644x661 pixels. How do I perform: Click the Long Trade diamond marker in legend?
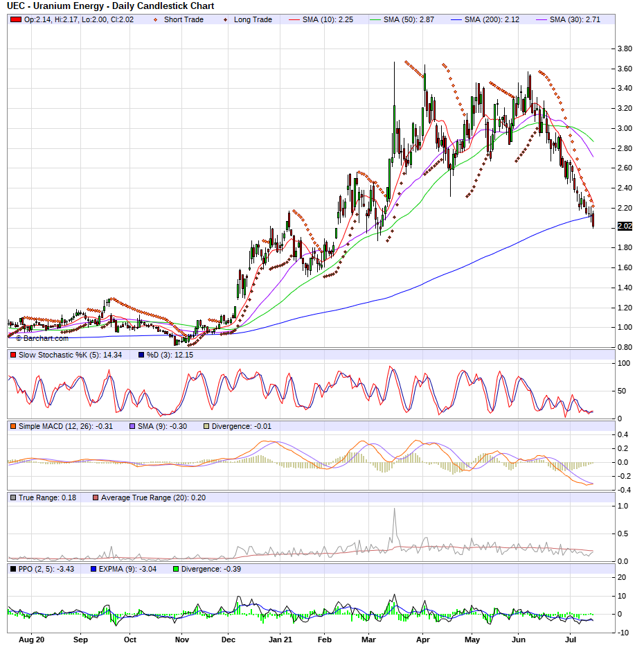point(225,20)
